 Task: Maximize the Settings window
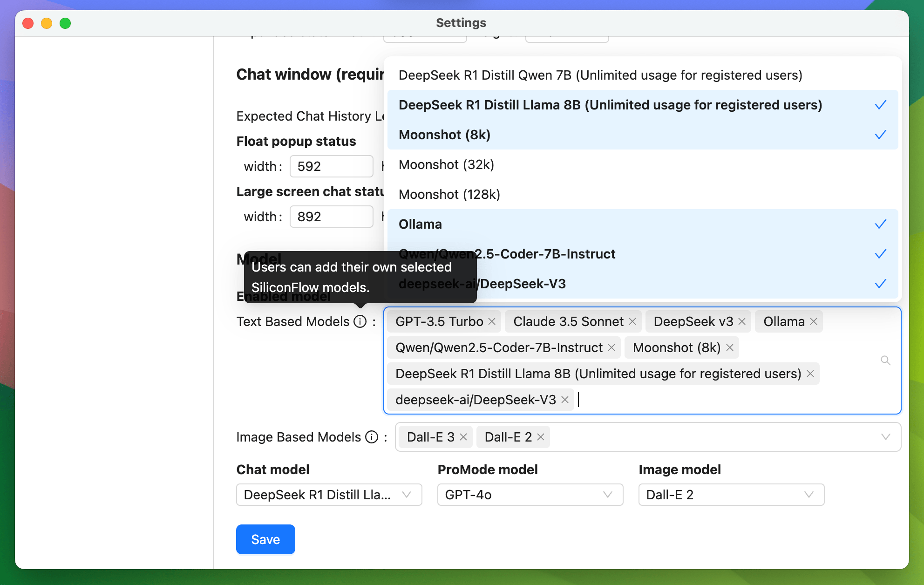[x=65, y=23]
